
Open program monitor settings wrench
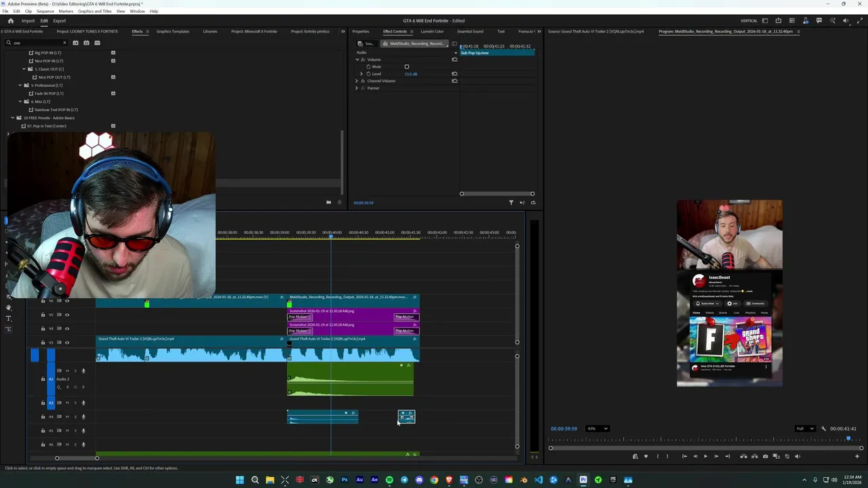tap(823, 428)
